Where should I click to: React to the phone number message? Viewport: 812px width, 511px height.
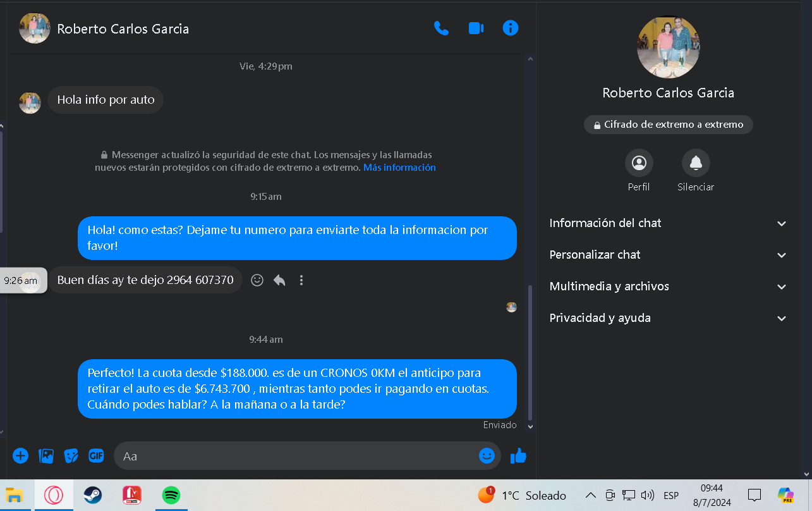pyautogui.click(x=257, y=280)
